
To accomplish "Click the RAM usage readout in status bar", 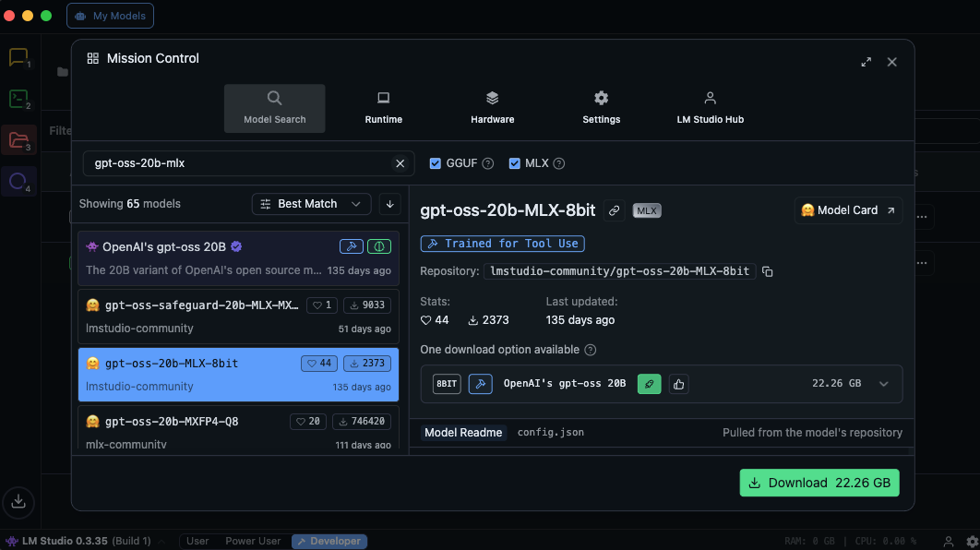I will coord(809,542).
